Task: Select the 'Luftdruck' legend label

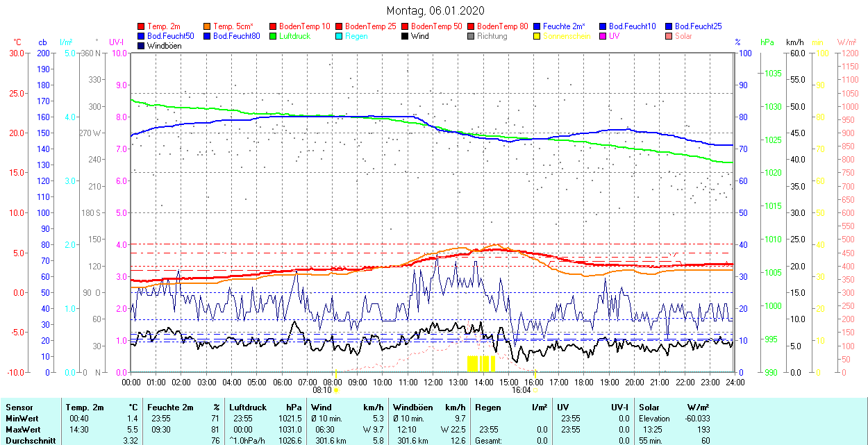Action: point(294,36)
